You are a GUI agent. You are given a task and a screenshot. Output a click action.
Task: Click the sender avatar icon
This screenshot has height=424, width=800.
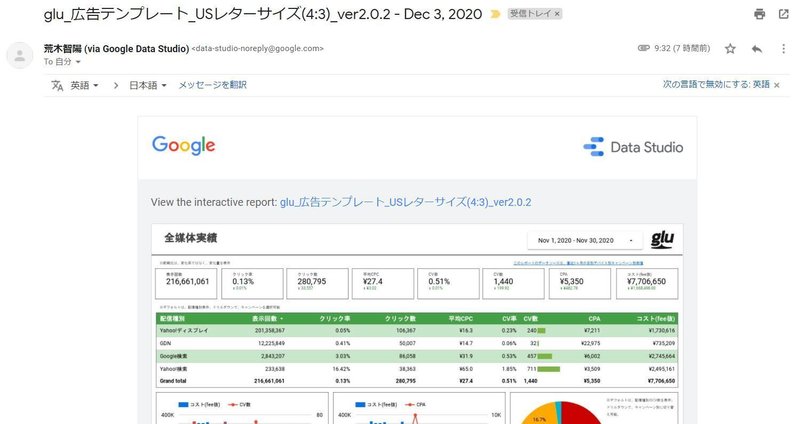(x=20, y=55)
